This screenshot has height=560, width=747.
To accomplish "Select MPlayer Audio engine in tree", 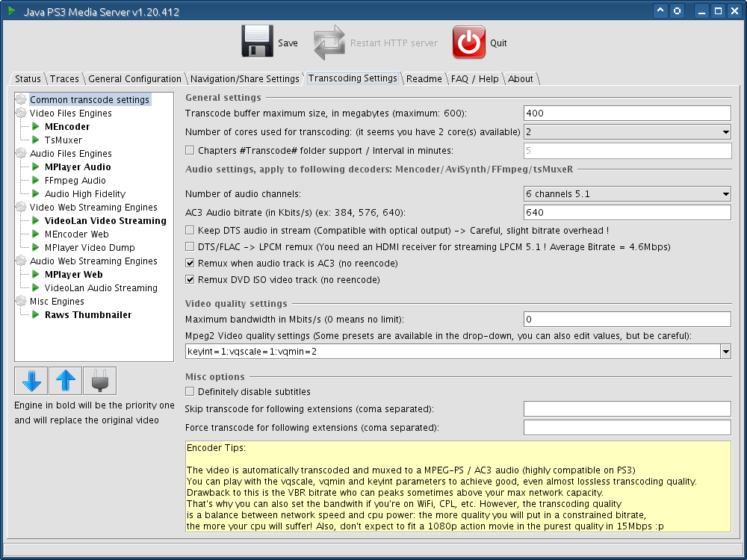I will point(78,167).
